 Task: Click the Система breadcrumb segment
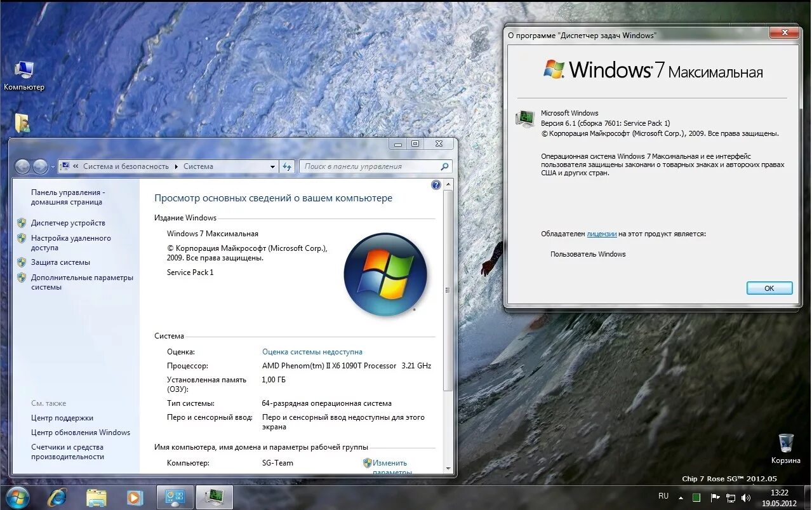click(x=198, y=166)
